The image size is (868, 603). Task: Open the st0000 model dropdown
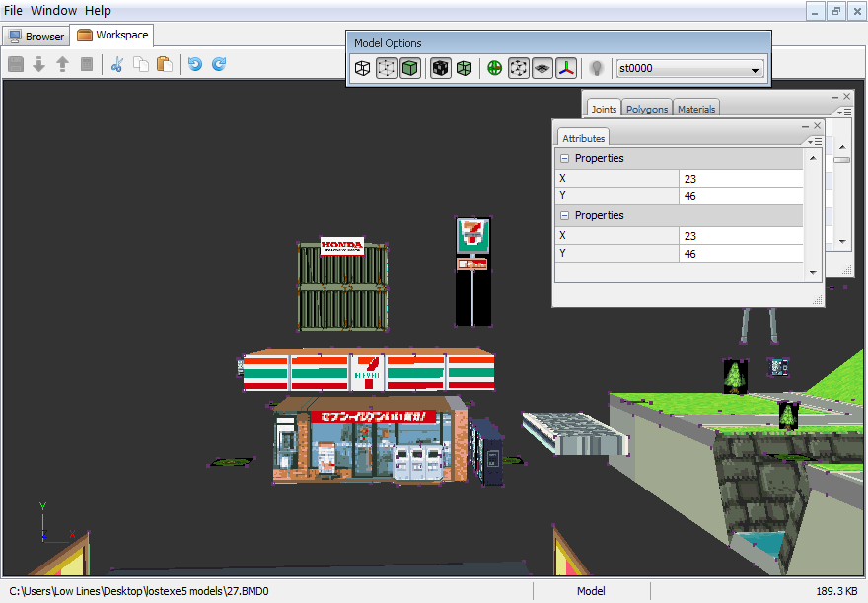coord(690,69)
